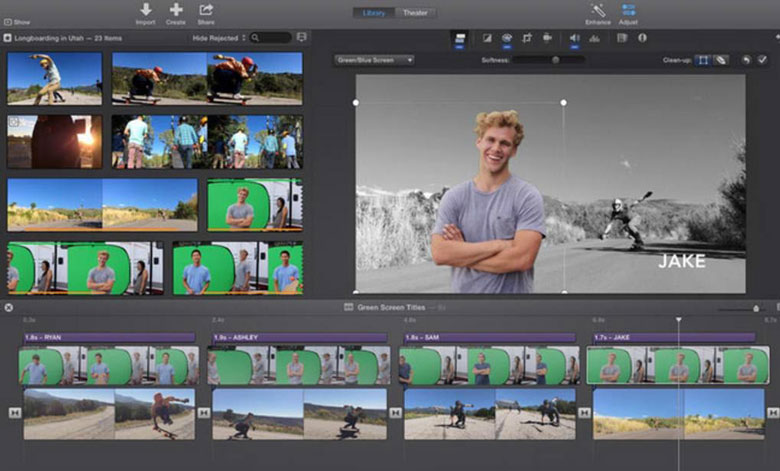Open the Clip Information icon
This screenshot has height=471, width=780.
pos(642,38)
